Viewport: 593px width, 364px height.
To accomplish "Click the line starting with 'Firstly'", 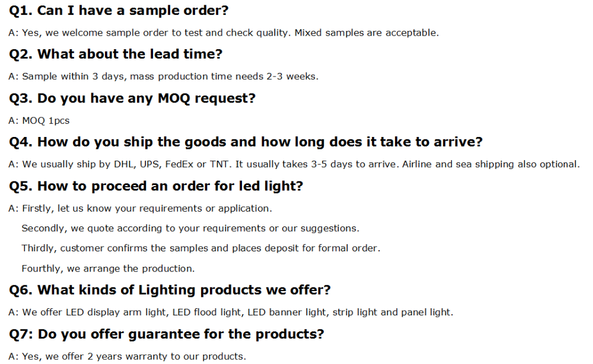I will pyautogui.click(x=140, y=208).
